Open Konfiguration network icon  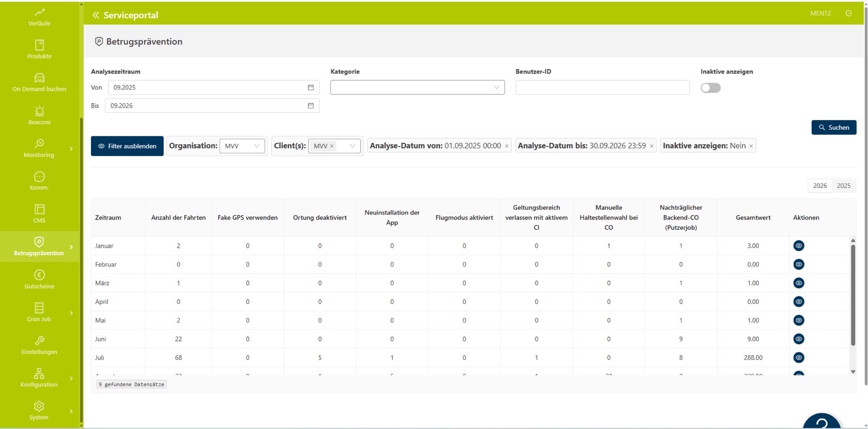coord(39,373)
